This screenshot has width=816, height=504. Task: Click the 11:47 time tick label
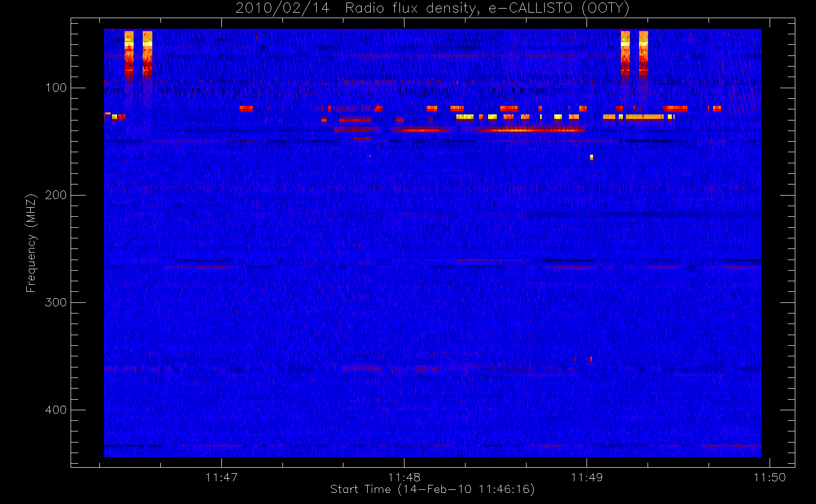(x=221, y=477)
